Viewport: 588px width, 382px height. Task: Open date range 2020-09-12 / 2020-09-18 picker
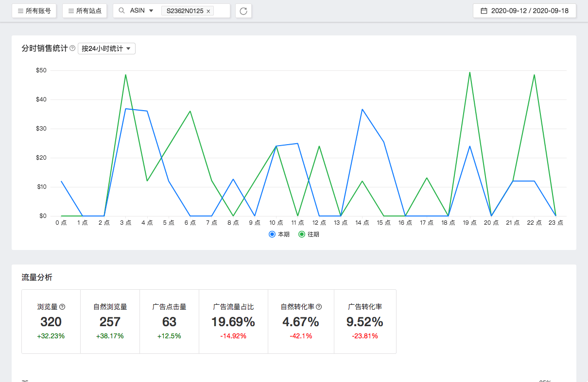[x=529, y=11]
